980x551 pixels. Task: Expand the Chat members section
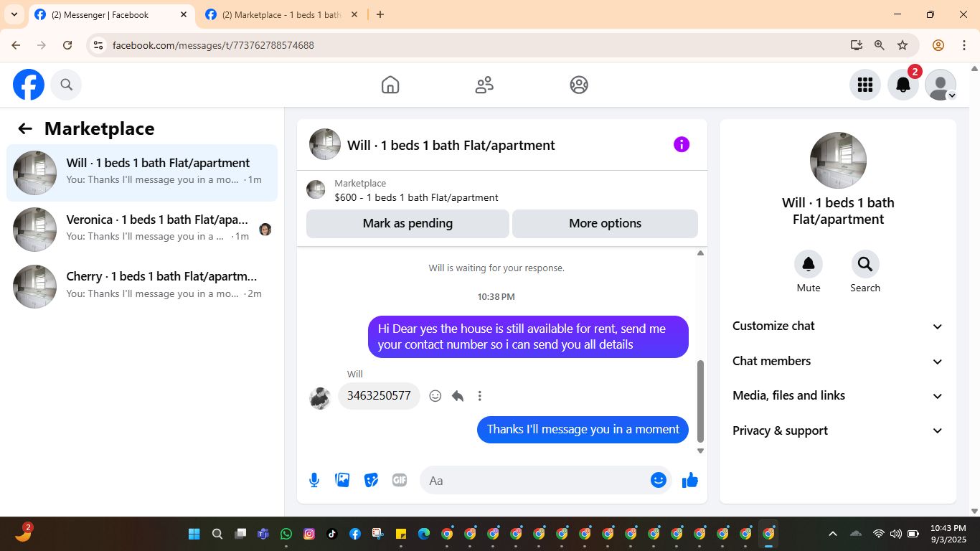point(838,361)
